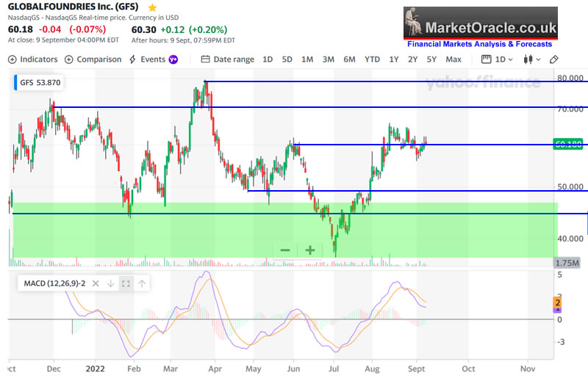Open the candlestick chart type dropdown
The height and width of the screenshot is (381, 588).
[x=532, y=59]
